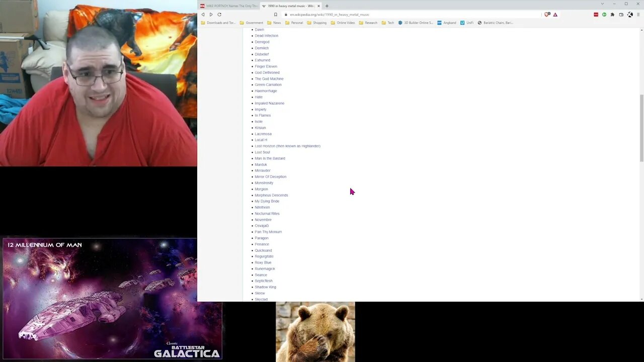Open the 3D Builder Online S... bookmark
This screenshot has width=644, height=362.
click(416, 23)
